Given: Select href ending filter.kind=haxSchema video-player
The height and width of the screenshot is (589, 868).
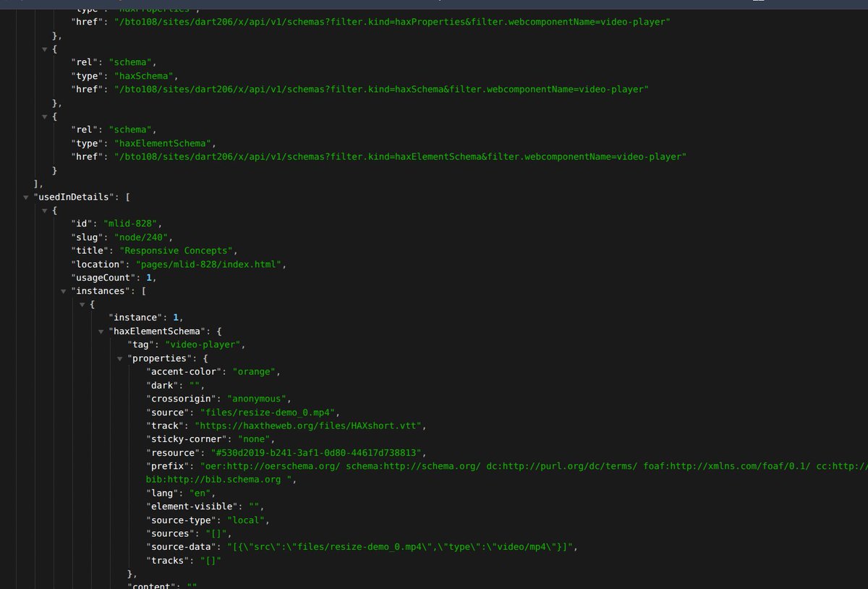Looking at the screenshot, I should coord(381,89).
